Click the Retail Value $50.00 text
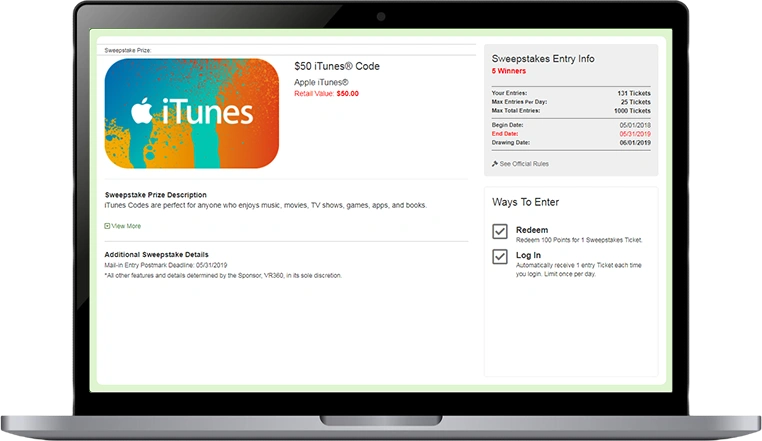Image resolution: width=762 pixels, height=441 pixels. pyautogui.click(x=326, y=93)
